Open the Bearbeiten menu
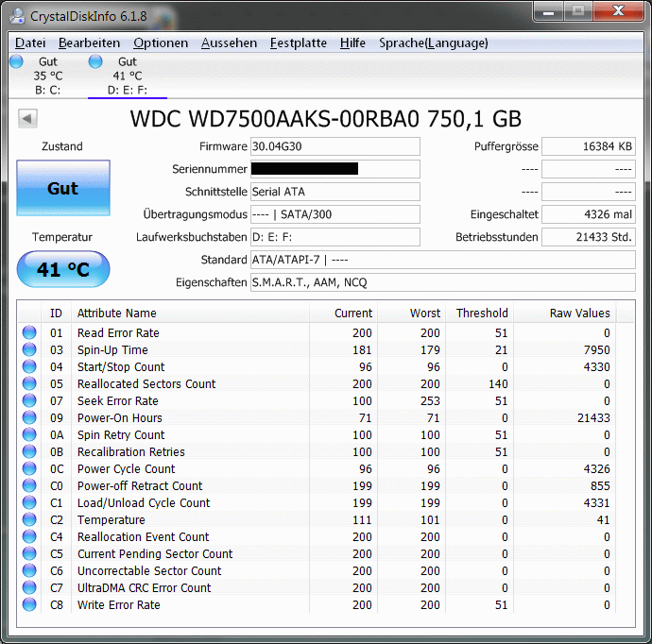 [x=89, y=42]
